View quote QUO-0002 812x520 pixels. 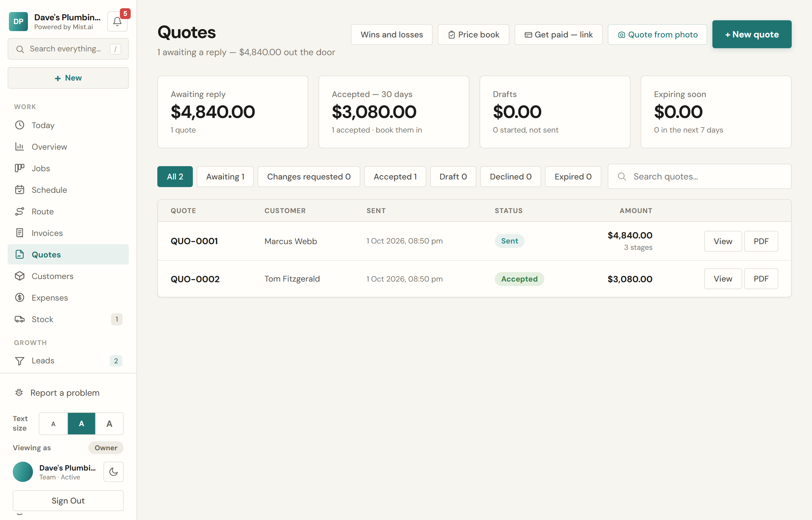tap(723, 279)
